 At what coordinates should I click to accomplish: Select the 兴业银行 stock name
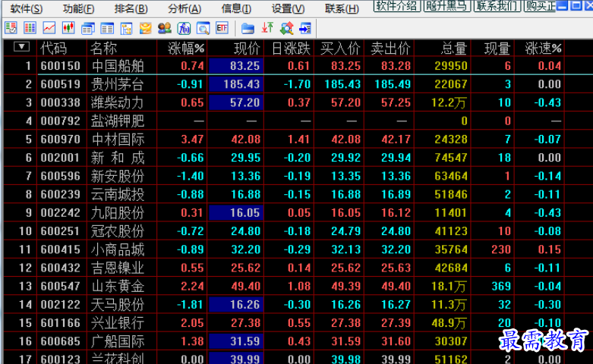coord(117,323)
